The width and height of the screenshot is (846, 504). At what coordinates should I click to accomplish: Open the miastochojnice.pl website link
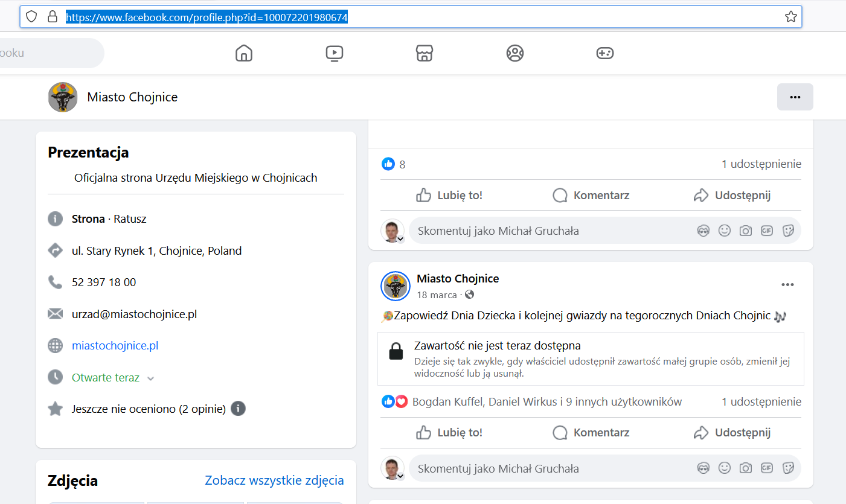pyautogui.click(x=115, y=346)
